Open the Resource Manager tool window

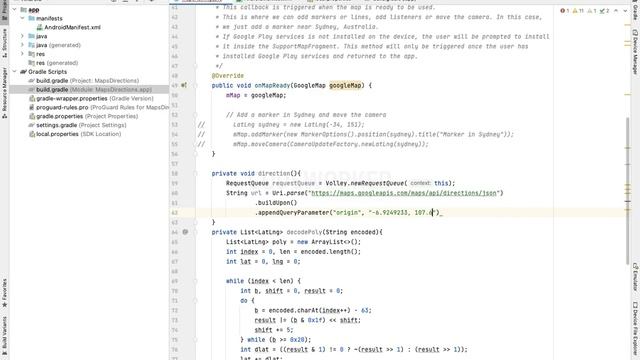pyautogui.click(x=4, y=93)
